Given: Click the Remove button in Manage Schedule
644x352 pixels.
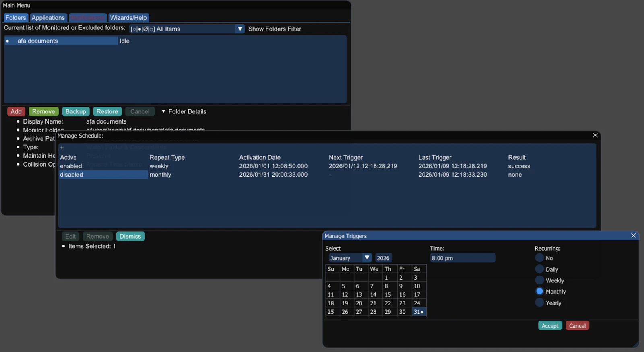Looking at the screenshot, I should pos(97,237).
